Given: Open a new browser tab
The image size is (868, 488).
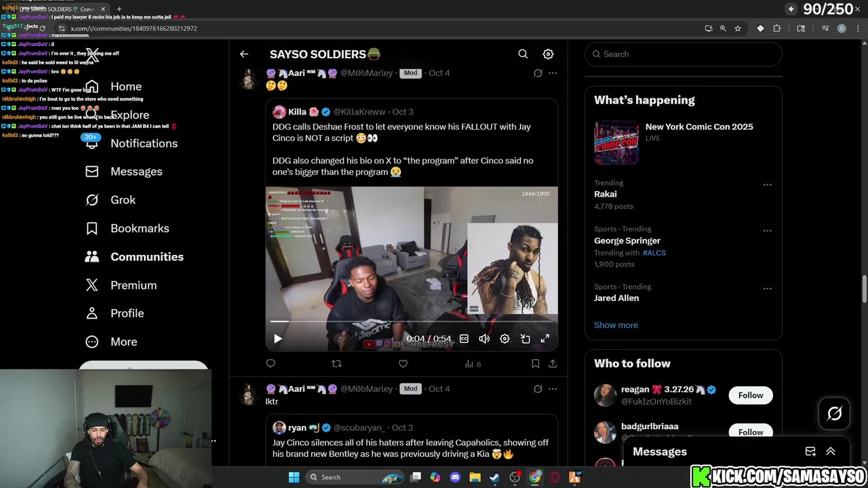Looking at the screenshot, I should 119,9.
